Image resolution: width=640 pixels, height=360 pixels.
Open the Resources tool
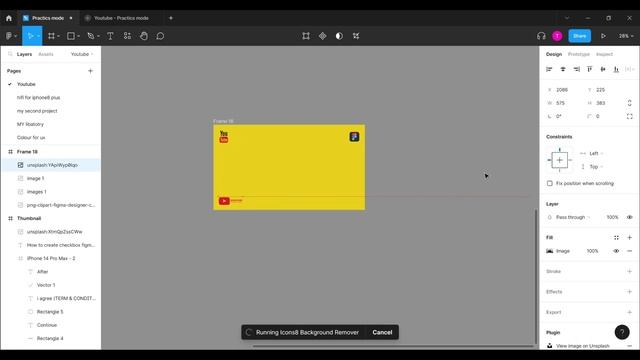click(127, 36)
